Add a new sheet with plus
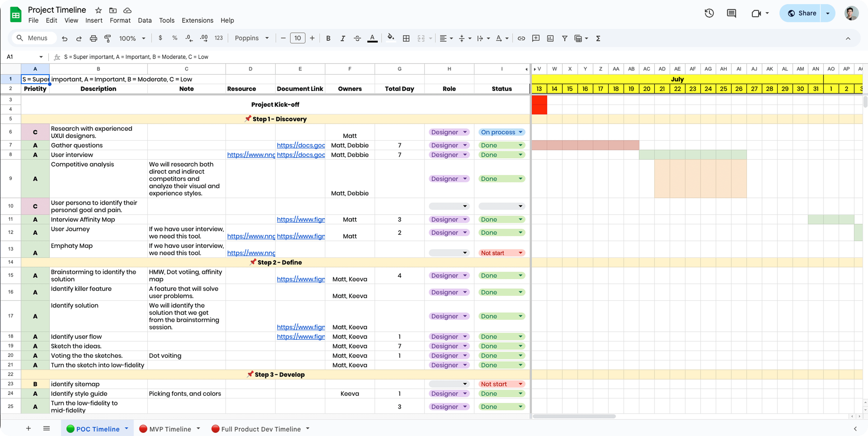This screenshot has width=868, height=436. click(x=28, y=428)
